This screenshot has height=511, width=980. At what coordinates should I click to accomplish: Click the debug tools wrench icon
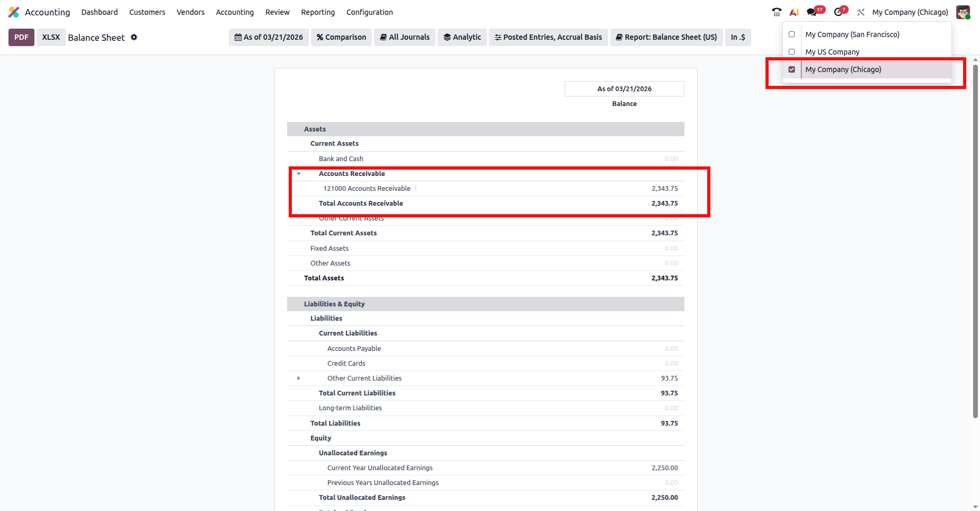coord(861,12)
